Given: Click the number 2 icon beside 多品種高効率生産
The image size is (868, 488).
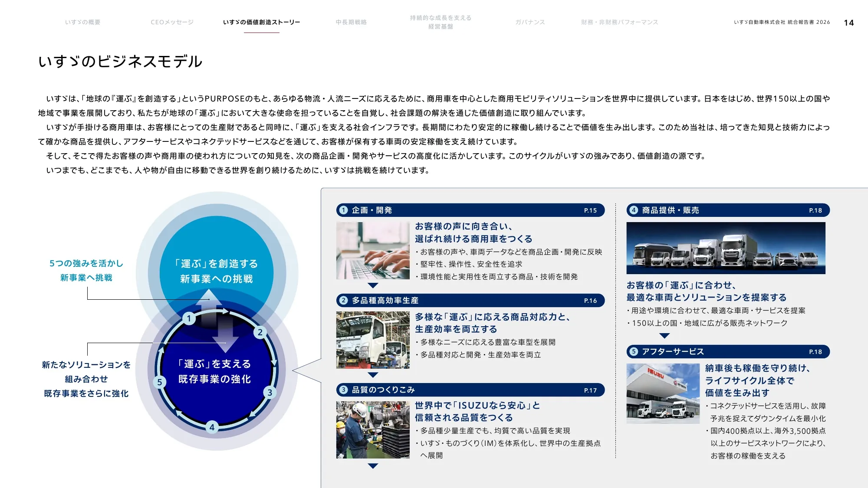Looking at the screenshot, I should 343,300.
